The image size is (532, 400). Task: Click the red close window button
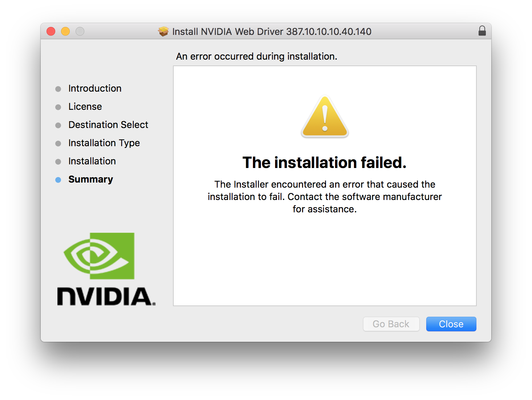(51, 32)
